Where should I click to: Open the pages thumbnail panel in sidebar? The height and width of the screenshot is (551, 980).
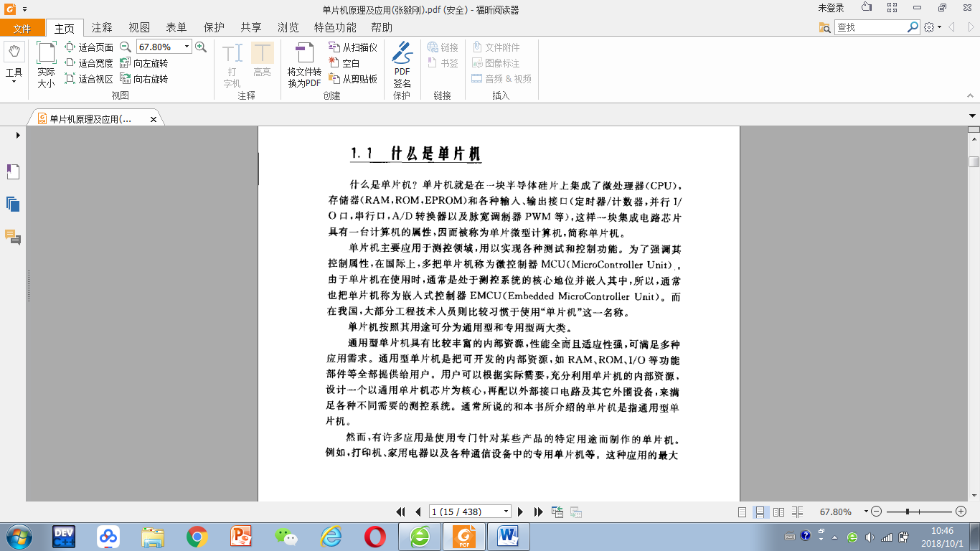click(13, 204)
